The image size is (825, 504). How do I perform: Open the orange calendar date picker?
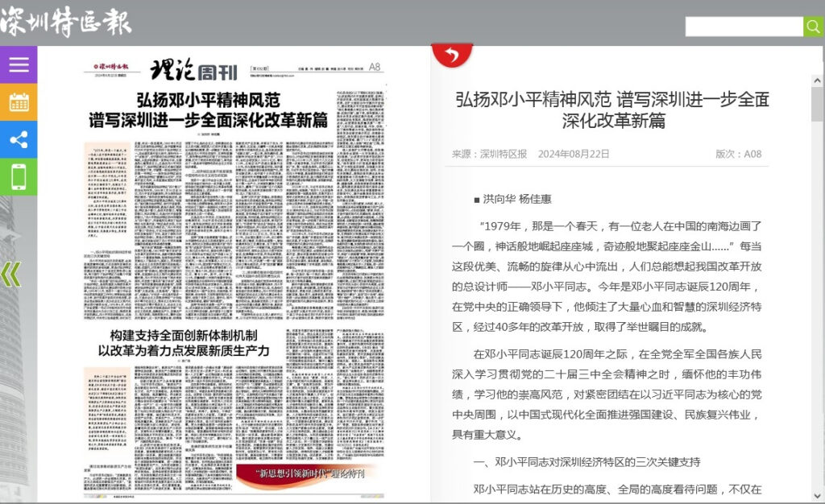[x=19, y=102]
